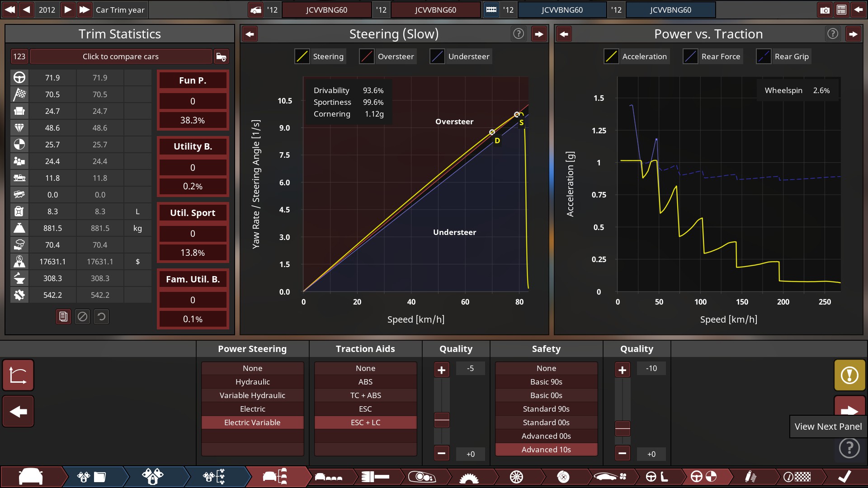
Task: Open the steering graph help icon
Action: [519, 34]
